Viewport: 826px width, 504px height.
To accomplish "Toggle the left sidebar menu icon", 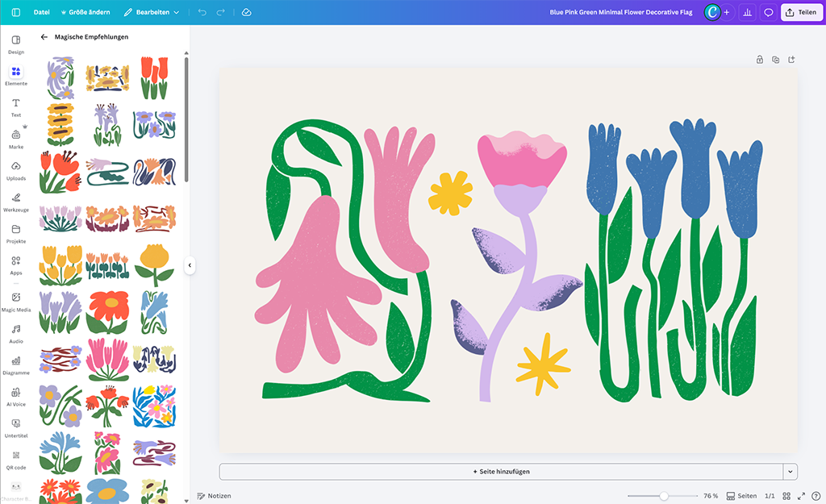I will pyautogui.click(x=16, y=13).
